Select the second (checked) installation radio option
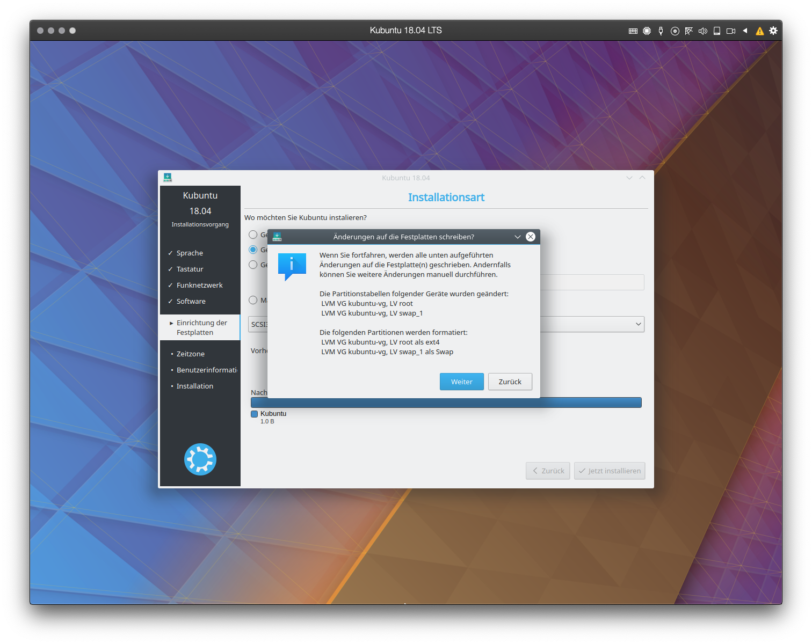 253,250
